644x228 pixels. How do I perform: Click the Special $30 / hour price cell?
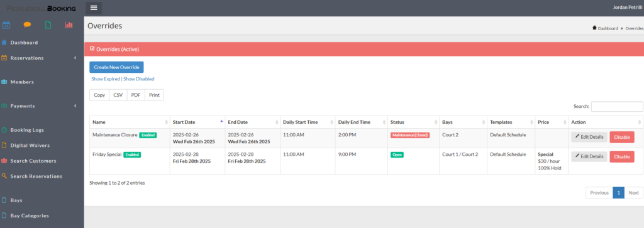552,161
